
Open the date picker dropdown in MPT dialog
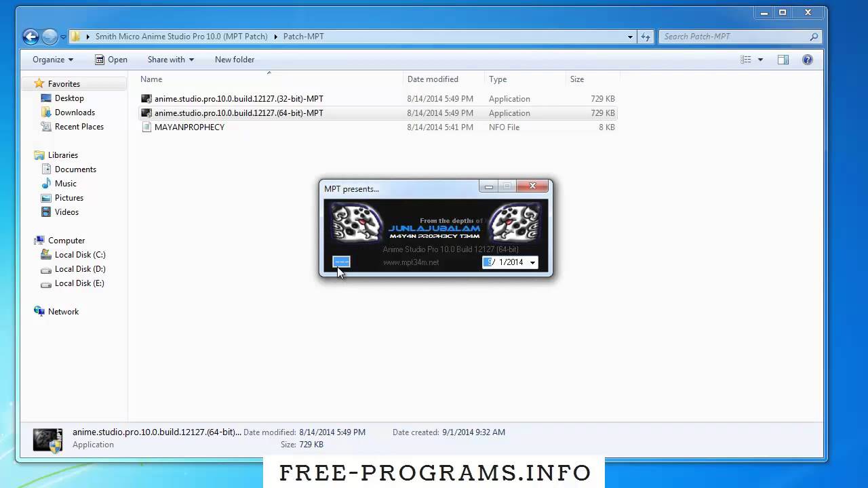click(x=532, y=262)
